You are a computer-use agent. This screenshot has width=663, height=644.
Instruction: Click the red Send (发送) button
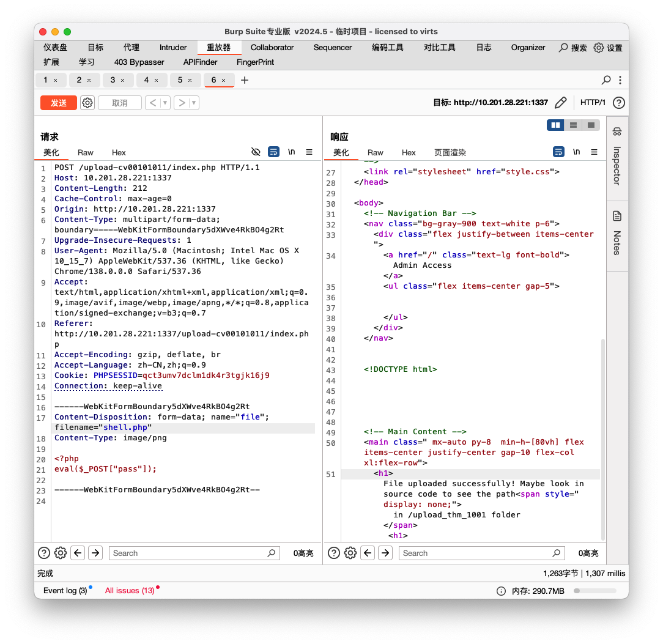pyautogui.click(x=58, y=103)
